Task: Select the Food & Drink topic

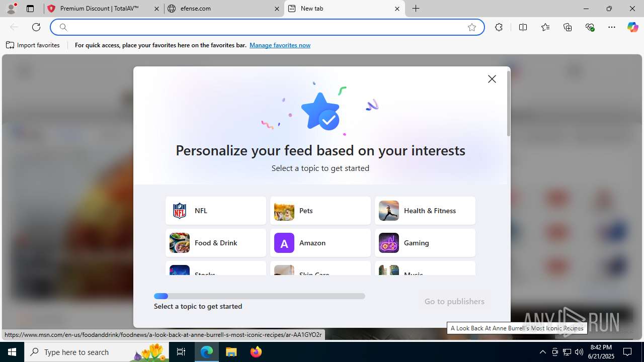Action: 216,243
